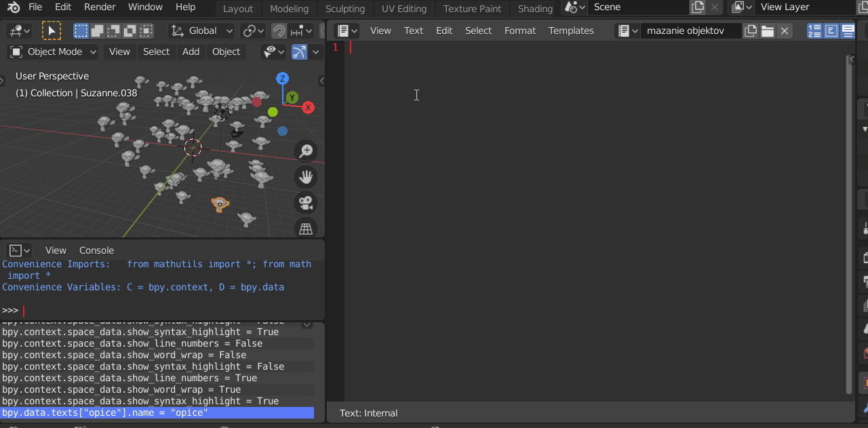Open the text editor View menu
This screenshot has height=428, width=868.
380,31
